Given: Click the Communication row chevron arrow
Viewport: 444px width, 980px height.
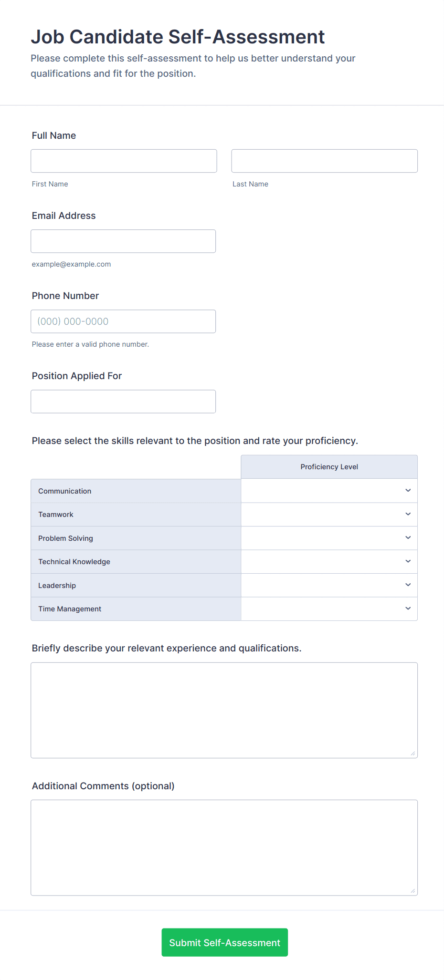Looking at the screenshot, I should (408, 490).
